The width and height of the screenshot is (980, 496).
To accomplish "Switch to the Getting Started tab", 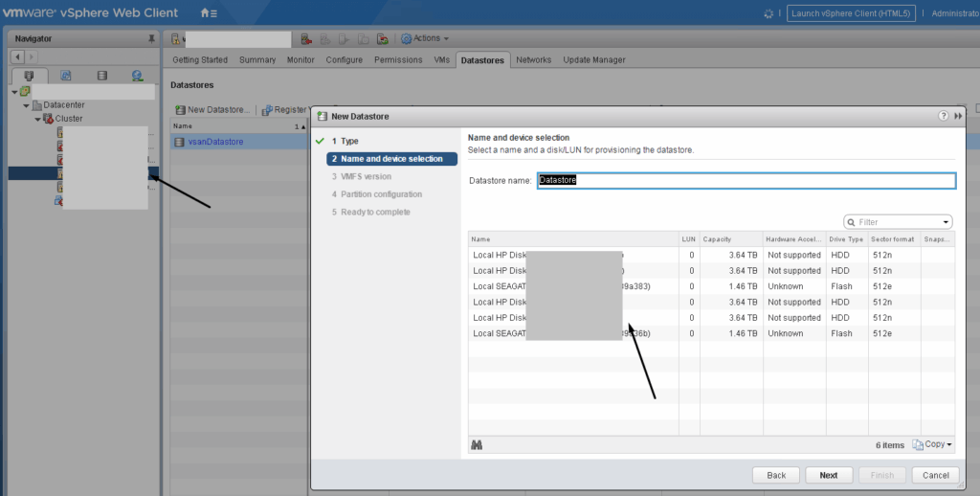I will tap(200, 60).
